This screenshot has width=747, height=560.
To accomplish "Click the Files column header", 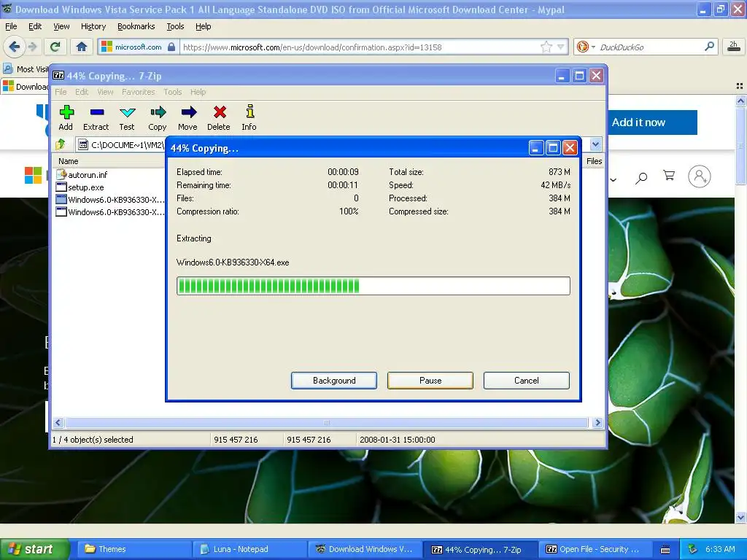I will pyautogui.click(x=594, y=161).
